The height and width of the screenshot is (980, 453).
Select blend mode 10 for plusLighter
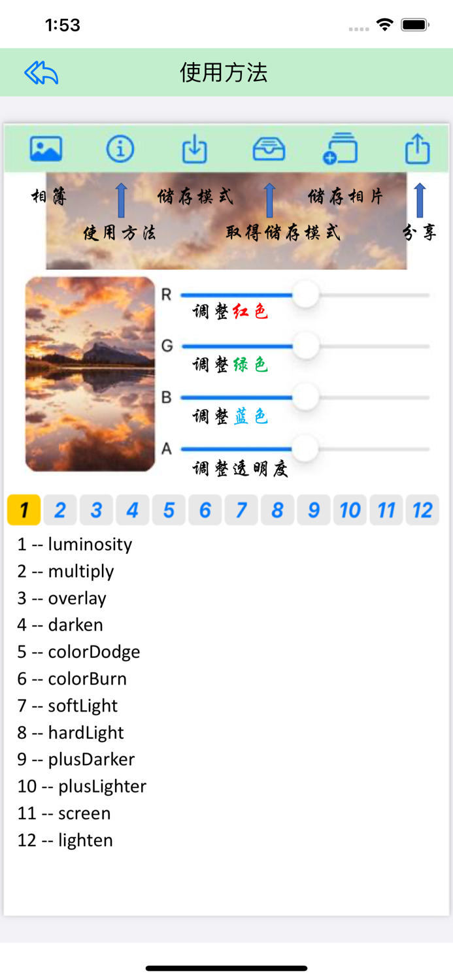click(x=350, y=510)
